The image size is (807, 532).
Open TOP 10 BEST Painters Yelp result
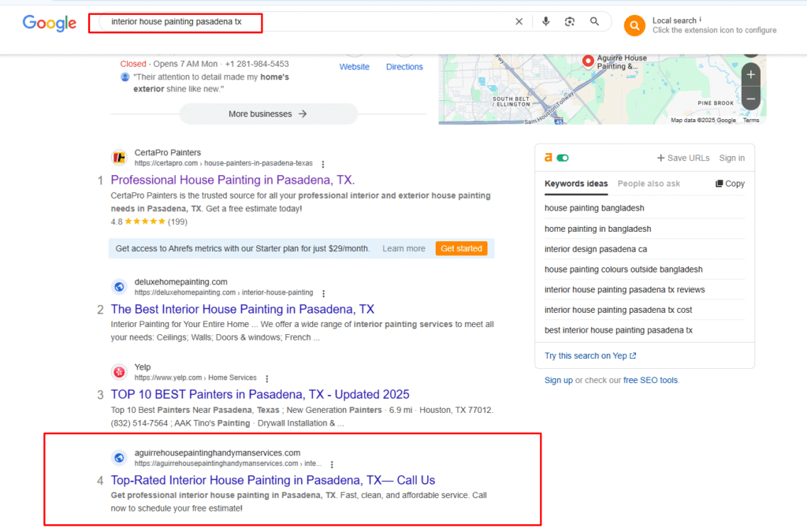[x=260, y=395]
